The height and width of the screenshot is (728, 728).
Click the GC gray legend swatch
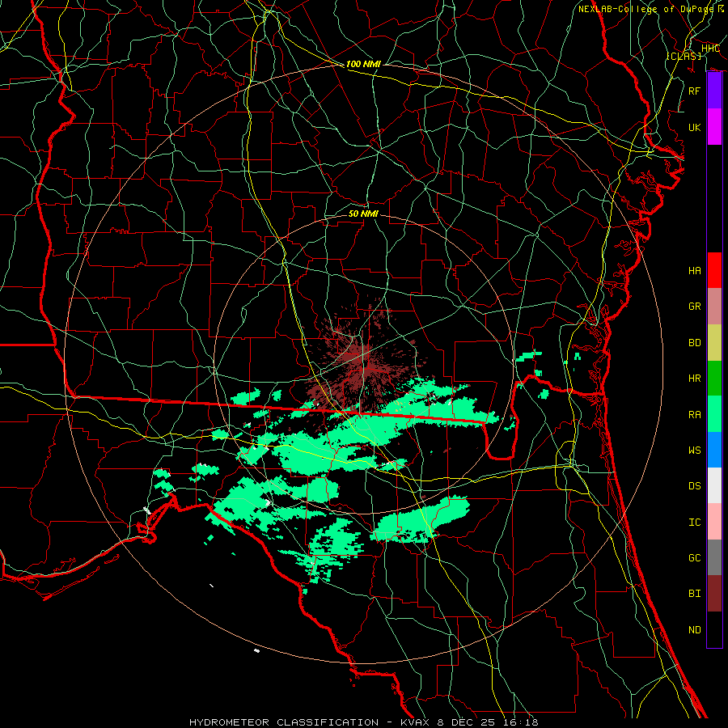[714, 557]
